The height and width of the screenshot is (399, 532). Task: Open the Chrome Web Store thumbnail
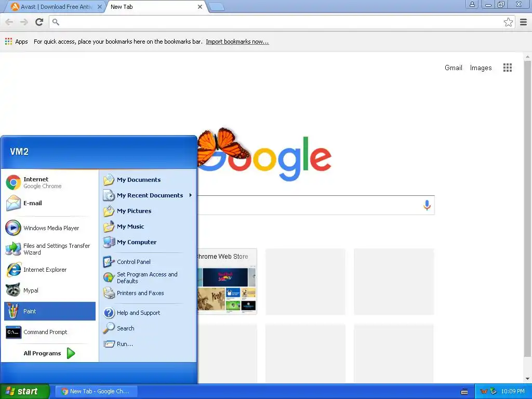point(227,282)
